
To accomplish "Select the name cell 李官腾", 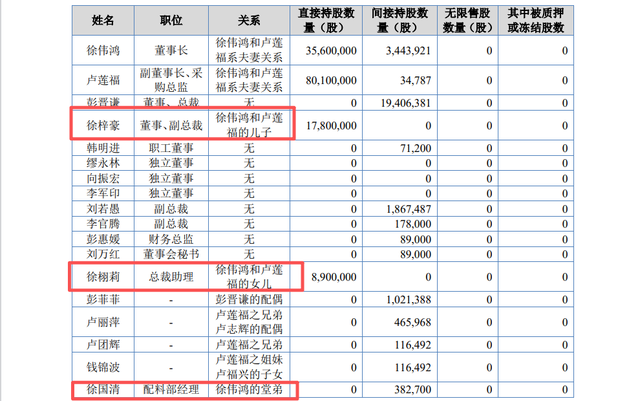I will [x=103, y=224].
